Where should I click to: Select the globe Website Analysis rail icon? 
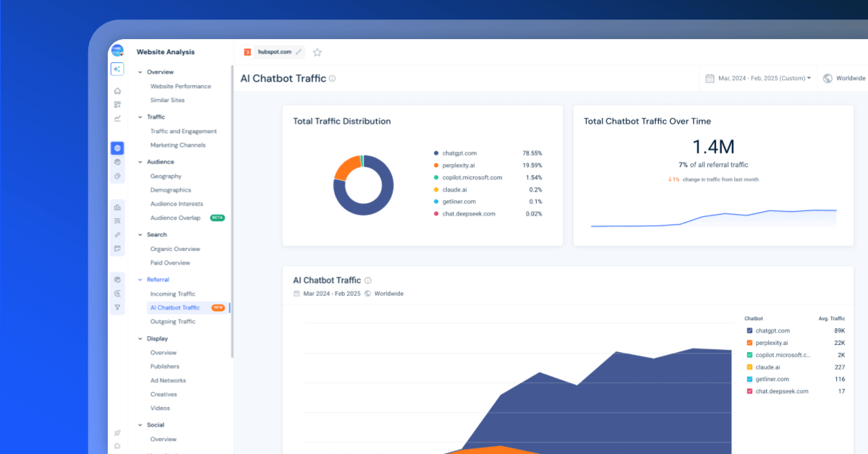[117, 148]
